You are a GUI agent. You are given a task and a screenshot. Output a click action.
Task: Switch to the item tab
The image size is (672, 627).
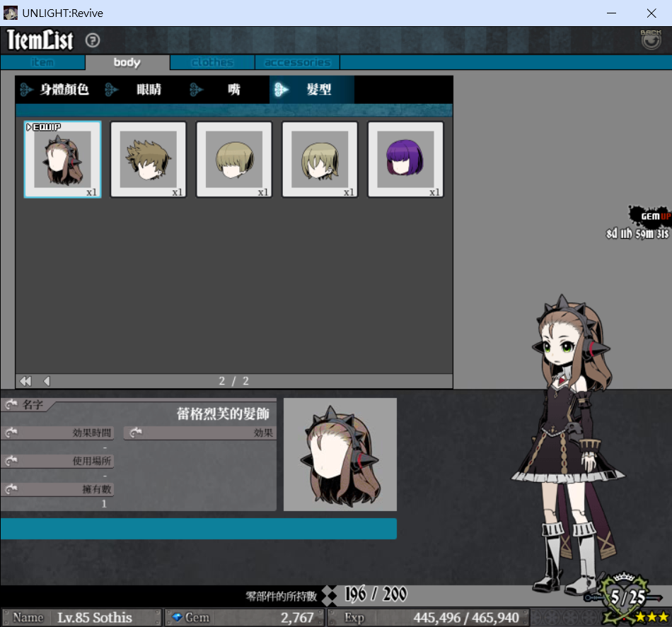coord(42,62)
